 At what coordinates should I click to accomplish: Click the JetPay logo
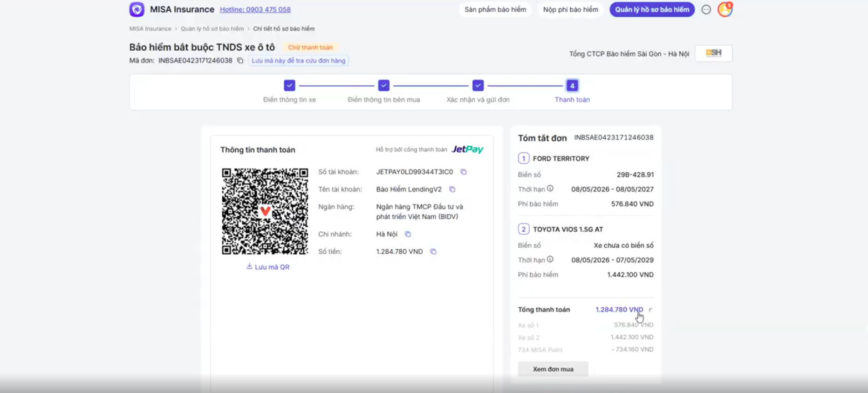tap(467, 149)
